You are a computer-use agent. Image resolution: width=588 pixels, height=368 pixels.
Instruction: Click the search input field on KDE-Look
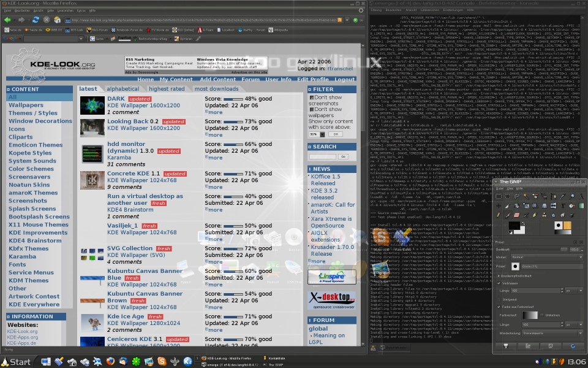[323, 156]
